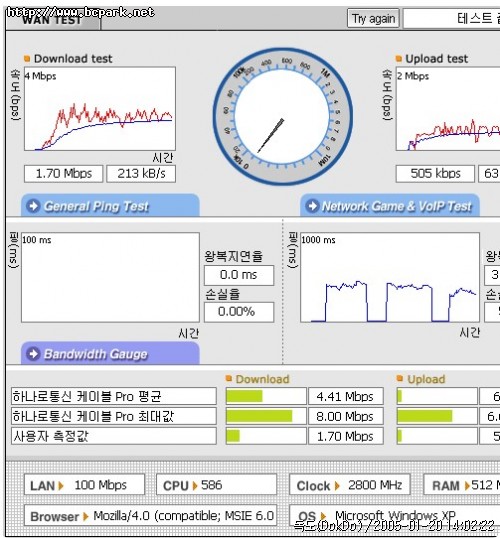Click the 'Upload test' heading
The height and width of the screenshot is (538, 500).
pyautogui.click(x=437, y=59)
